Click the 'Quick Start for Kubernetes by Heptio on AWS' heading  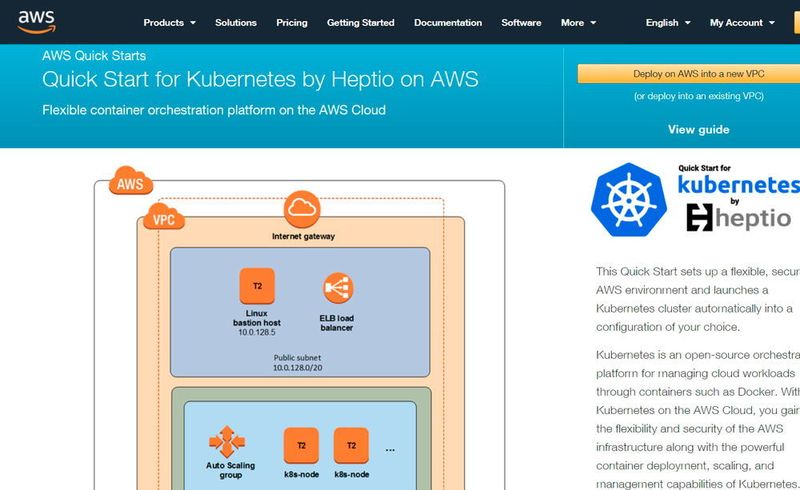[260, 79]
